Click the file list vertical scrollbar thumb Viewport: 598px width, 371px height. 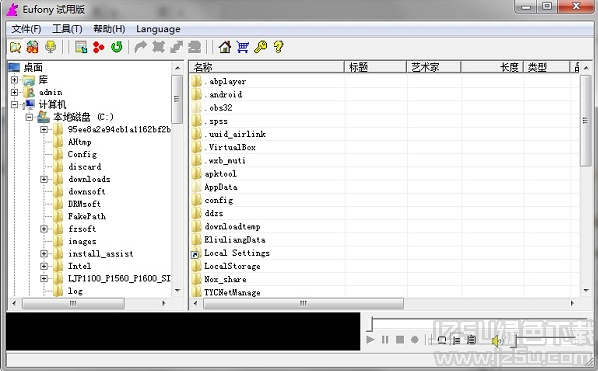(x=585, y=120)
